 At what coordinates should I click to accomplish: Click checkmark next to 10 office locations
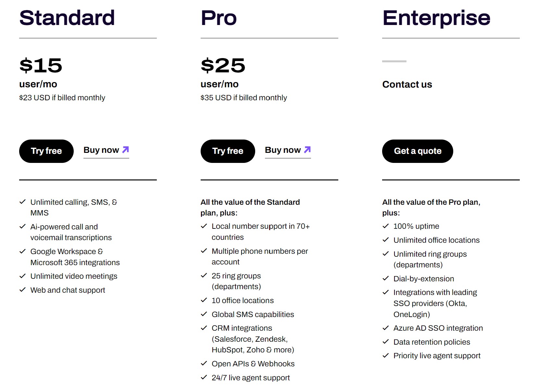(x=204, y=300)
